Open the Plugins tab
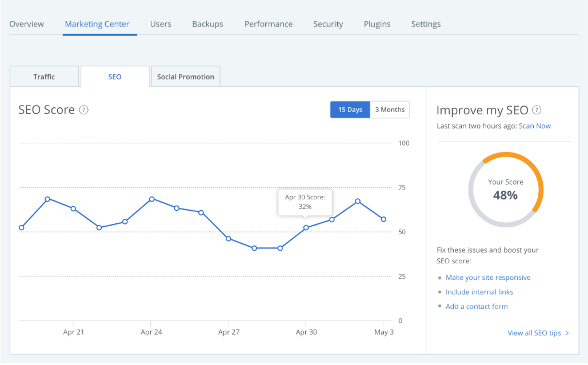 click(x=377, y=24)
